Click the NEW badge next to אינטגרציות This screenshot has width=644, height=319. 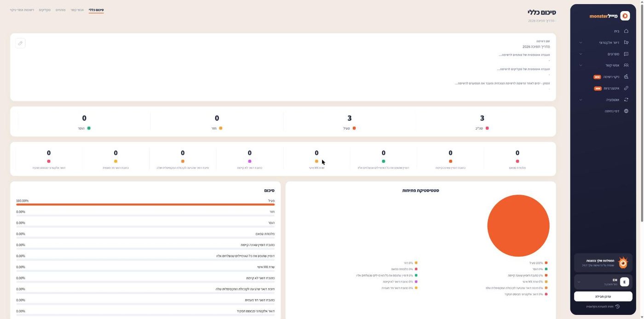coord(598,88)
